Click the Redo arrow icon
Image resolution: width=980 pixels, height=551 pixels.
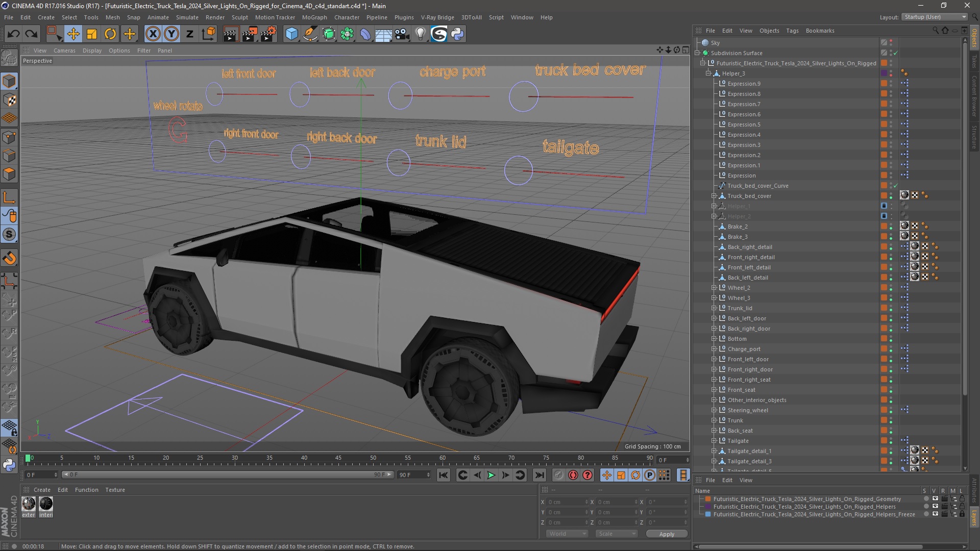tap(32, 34)
